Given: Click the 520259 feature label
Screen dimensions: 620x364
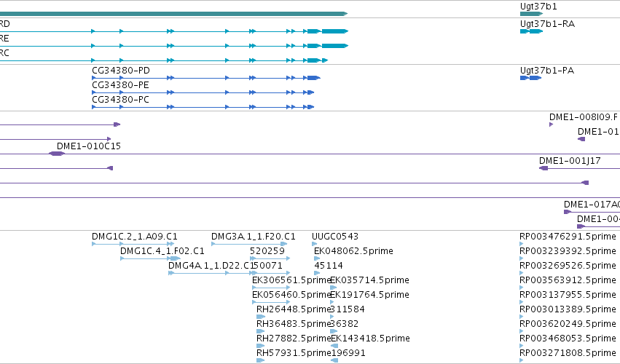Looking at the screenshot, I should 267,251.
